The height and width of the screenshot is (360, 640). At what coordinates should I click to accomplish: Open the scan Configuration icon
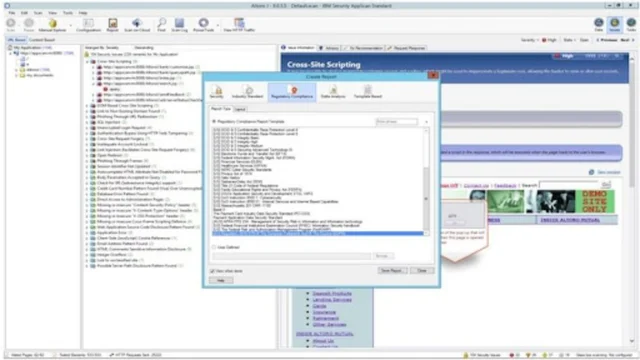(x=88, y=24)
